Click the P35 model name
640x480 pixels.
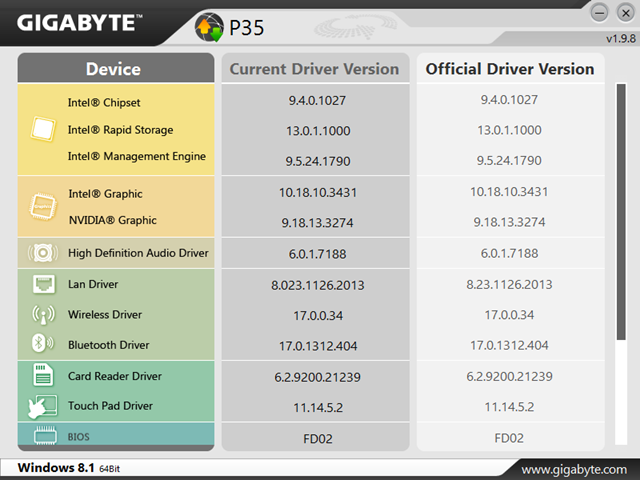(x=247, y=28)
